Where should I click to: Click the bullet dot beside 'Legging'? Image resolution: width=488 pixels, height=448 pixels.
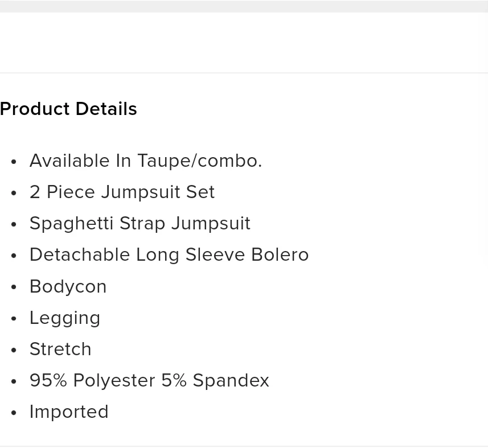pyautogui.click(x=14, y=319)
